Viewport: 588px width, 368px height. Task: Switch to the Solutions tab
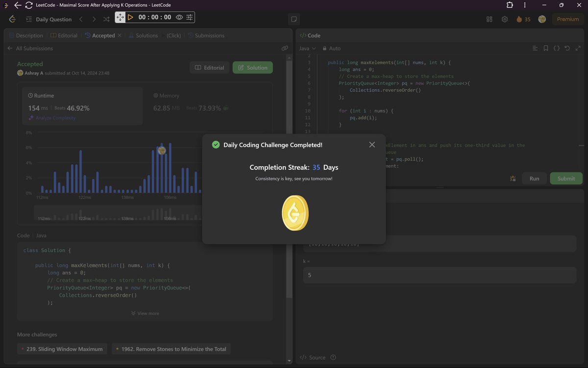pos(143,35)
